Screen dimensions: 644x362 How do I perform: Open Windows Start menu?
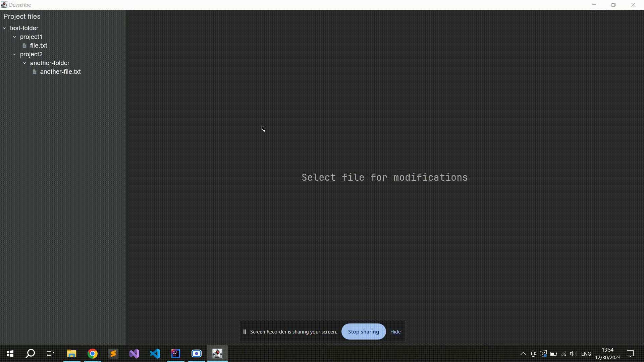point(10,353)
